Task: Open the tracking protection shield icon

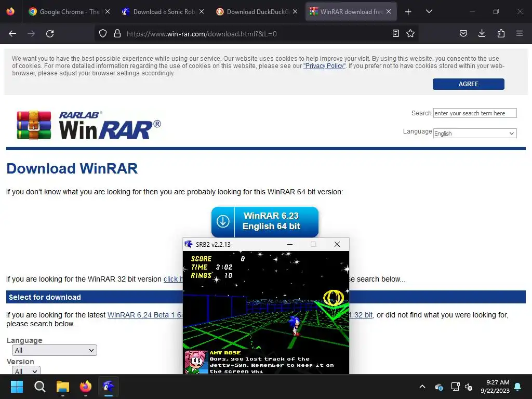Action: [x=103, y=34]
